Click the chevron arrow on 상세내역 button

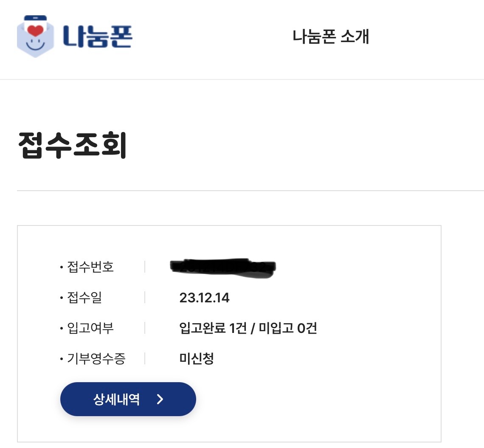click(160, 399)
